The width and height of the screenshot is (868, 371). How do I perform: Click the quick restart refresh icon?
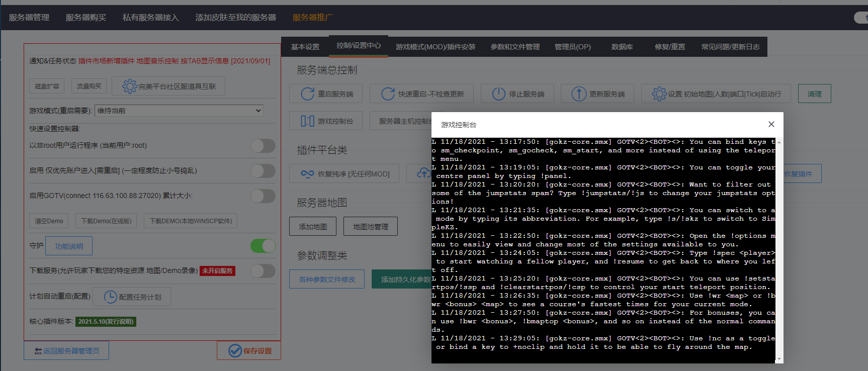click(388, 94)
